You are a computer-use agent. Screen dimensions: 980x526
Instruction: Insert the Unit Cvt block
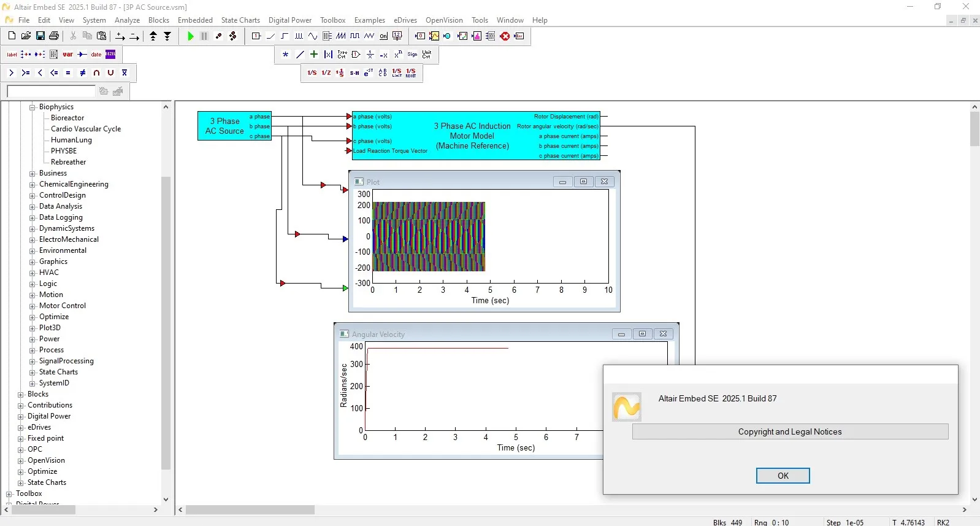427,55
